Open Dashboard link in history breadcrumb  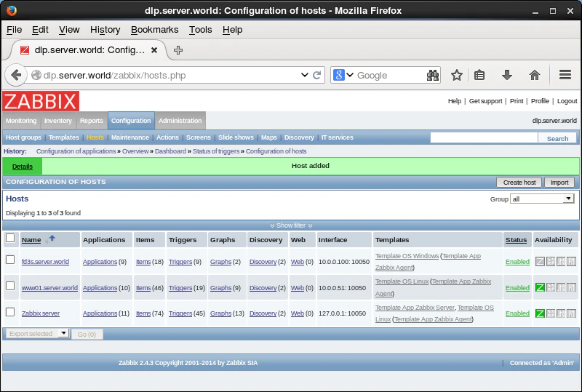point(170,151)
